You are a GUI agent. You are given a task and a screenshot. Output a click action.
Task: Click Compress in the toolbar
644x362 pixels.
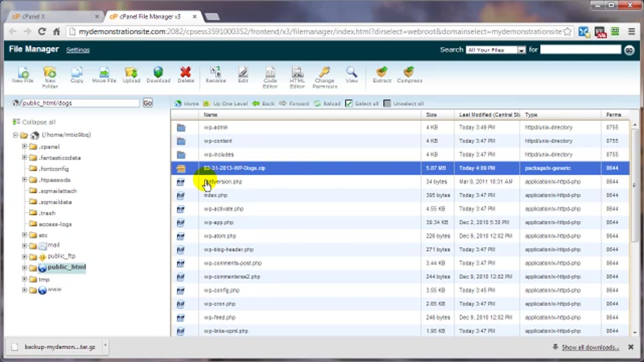click(x=410, y=74)
